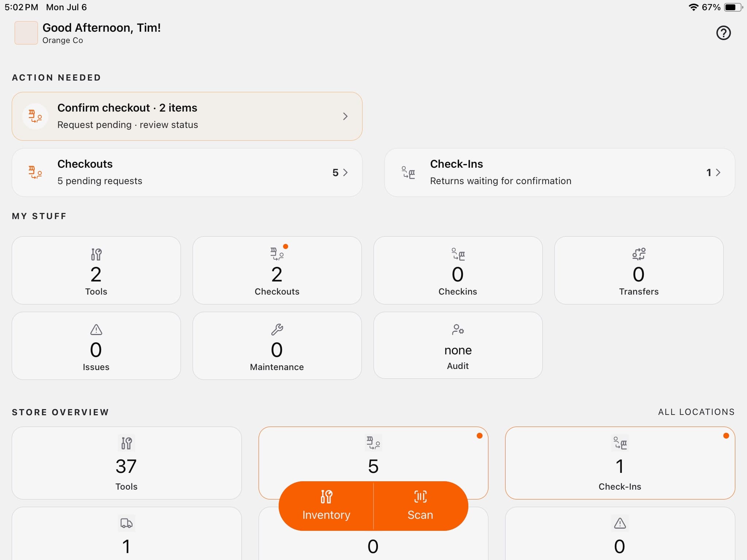Click the Inventory tools icon

(326, 497)
